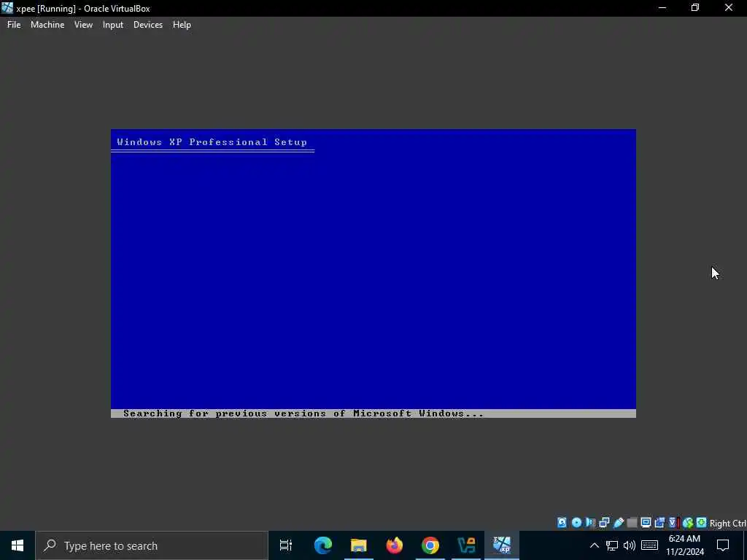Click the virtualization features V icon
Viewport: 747px width, 560px height.
(673, 522)
